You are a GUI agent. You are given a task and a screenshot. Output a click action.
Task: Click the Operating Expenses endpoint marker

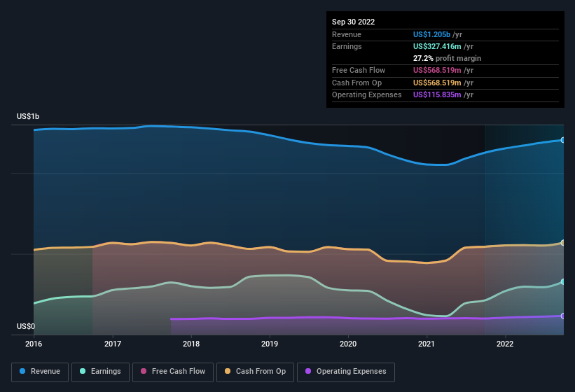[x=563, y=316]
